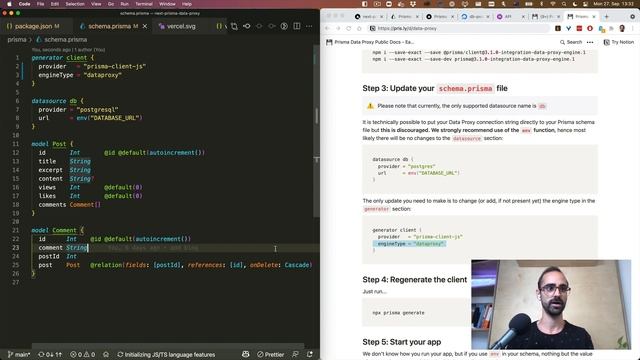Click the red square browser extension icon
This screenshot has width=640, height=360.
[579, 29]
